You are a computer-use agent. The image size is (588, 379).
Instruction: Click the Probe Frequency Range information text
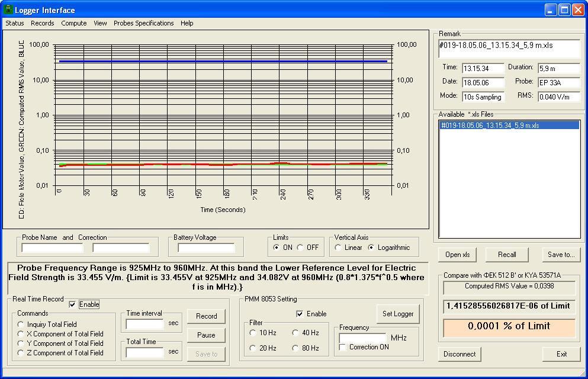(x=217, y=277)
